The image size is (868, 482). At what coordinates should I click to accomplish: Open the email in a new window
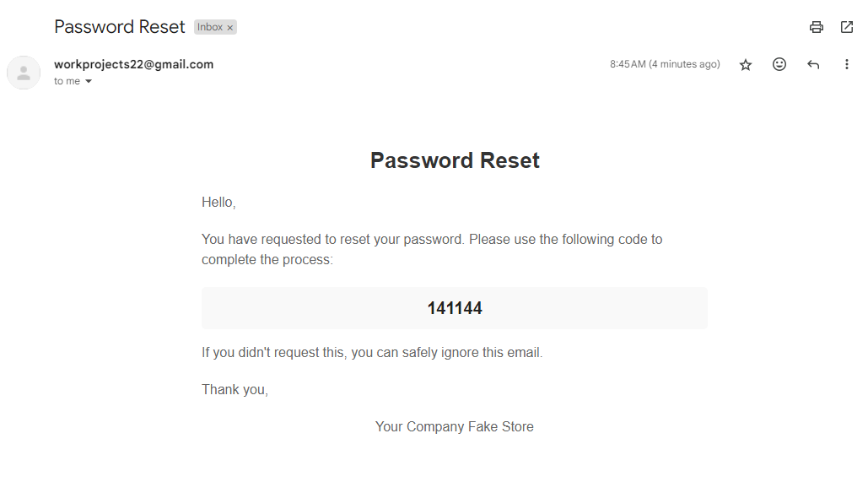tap(847, 27)
